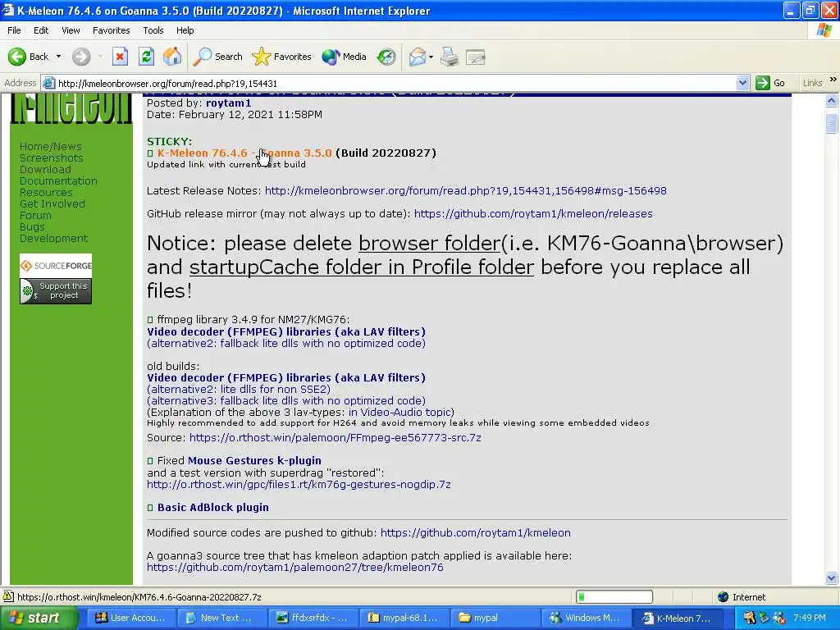Open the Favorites menu
This screenshot has width=840, height=630.
(111, 30)
